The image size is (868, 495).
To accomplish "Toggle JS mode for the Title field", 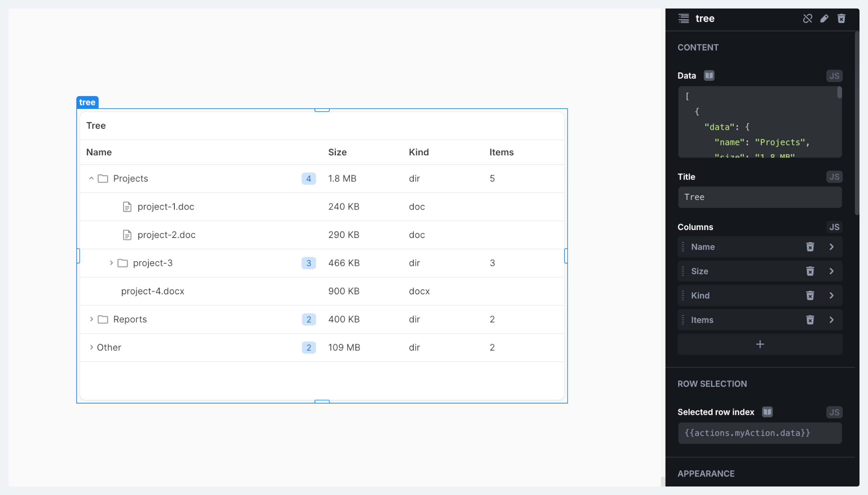I will point(834,177).
